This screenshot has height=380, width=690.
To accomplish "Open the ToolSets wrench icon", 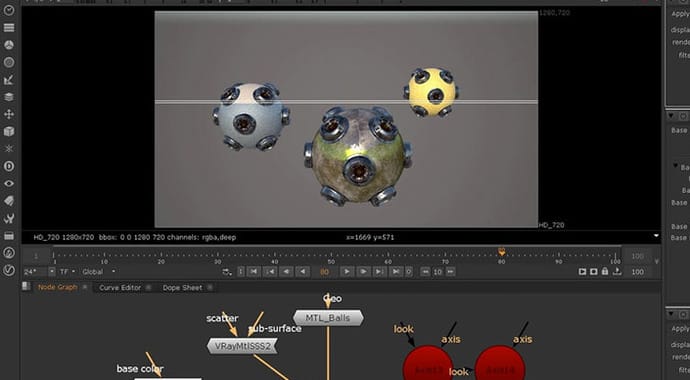I will (9, 218).
